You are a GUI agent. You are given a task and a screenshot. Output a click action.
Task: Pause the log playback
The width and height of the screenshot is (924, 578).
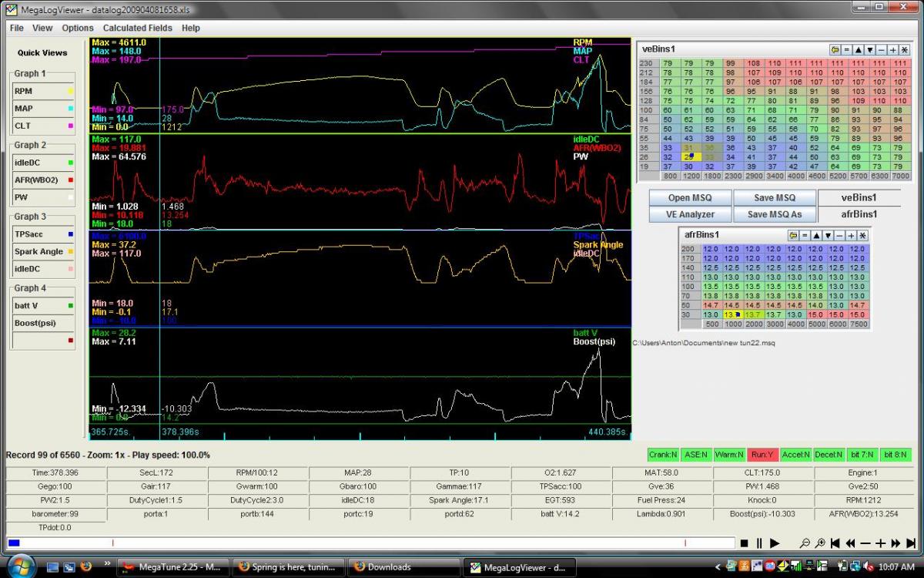click(759, 543)
